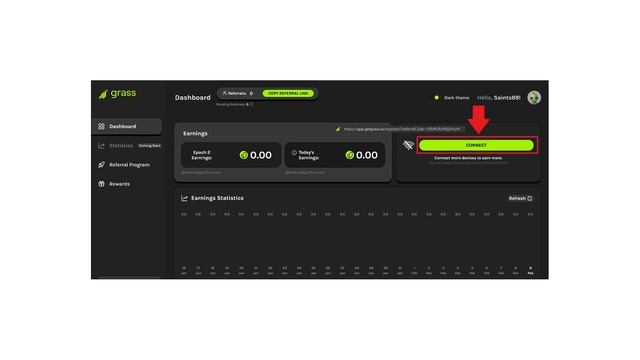Click the Rewards gift icon

[101, 184]
